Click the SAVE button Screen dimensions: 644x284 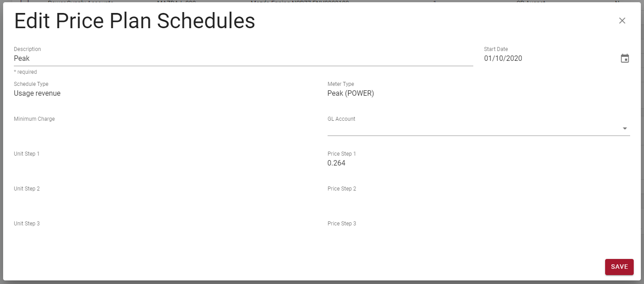tap(619, 267)
